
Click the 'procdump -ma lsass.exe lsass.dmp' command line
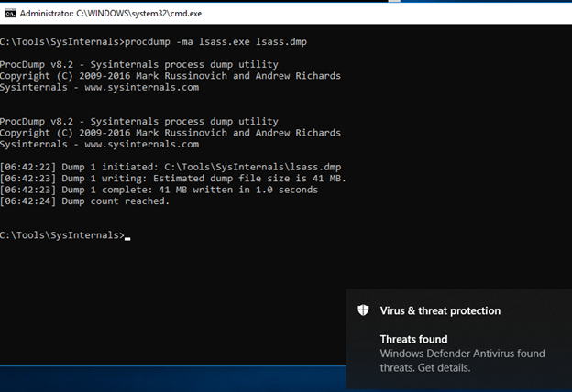[153, 42]
